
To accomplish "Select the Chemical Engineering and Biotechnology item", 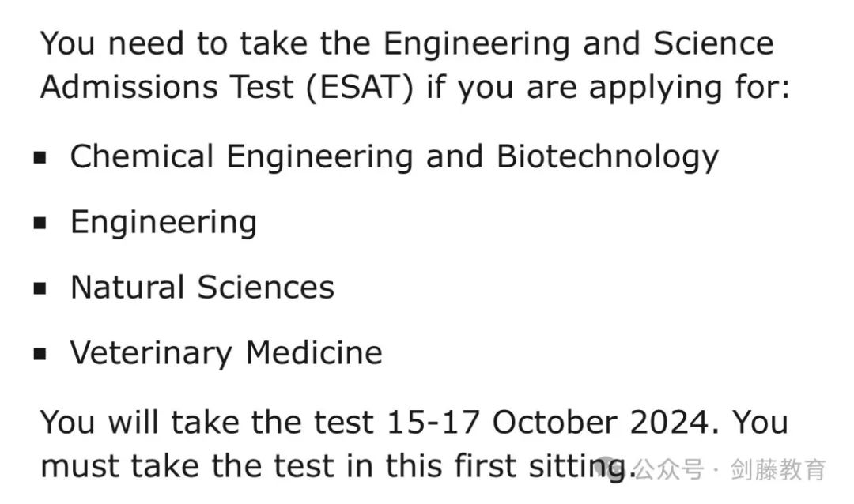I will tap(395, 158).
